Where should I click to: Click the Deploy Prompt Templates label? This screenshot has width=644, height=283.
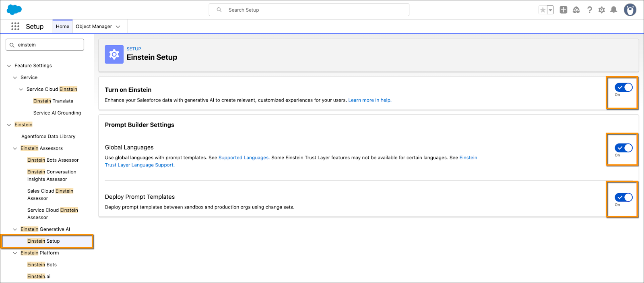(x=140, y=197)
